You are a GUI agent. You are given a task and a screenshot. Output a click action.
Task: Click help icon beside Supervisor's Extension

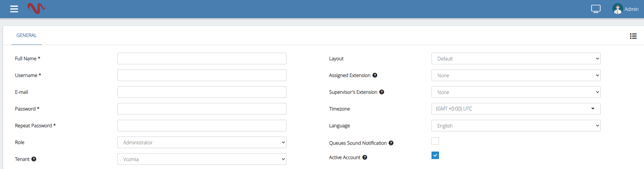(x=382, y=92)
